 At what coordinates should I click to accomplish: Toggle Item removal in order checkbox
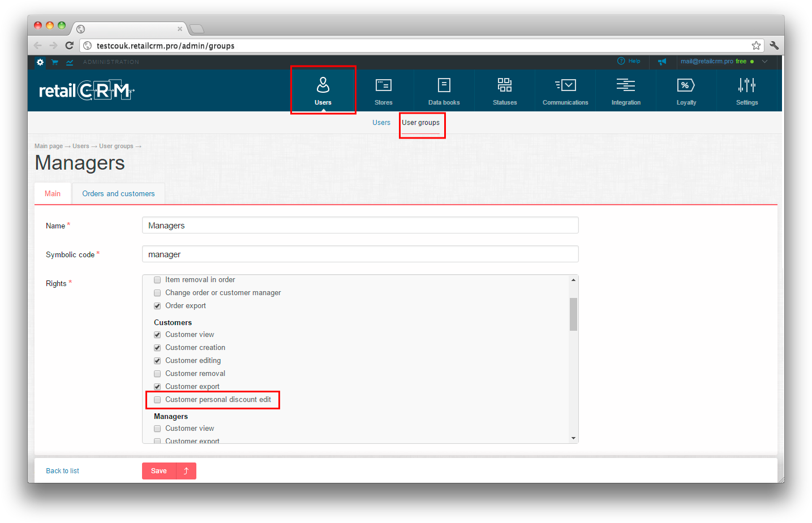click(x=157, y=280)
